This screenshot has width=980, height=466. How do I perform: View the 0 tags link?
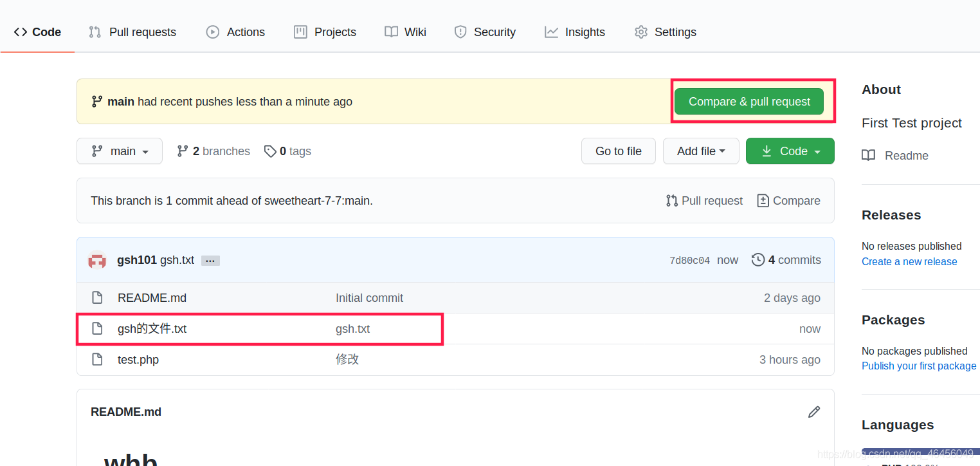point(287,151)
